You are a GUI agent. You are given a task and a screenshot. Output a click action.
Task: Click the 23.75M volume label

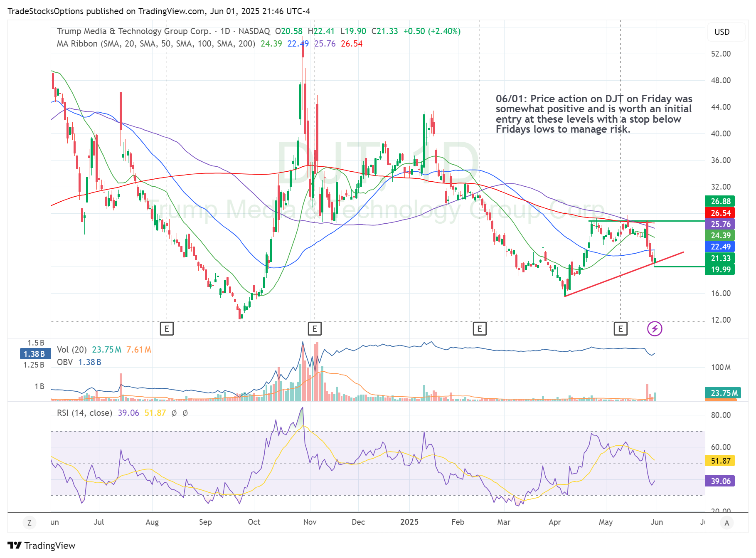[723, 393]
